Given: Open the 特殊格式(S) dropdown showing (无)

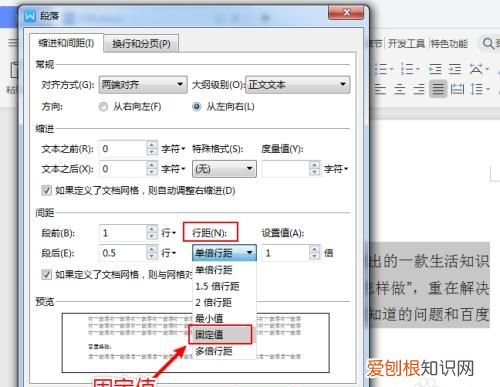Looking at the screenshot, I should (x=224, y=169).
